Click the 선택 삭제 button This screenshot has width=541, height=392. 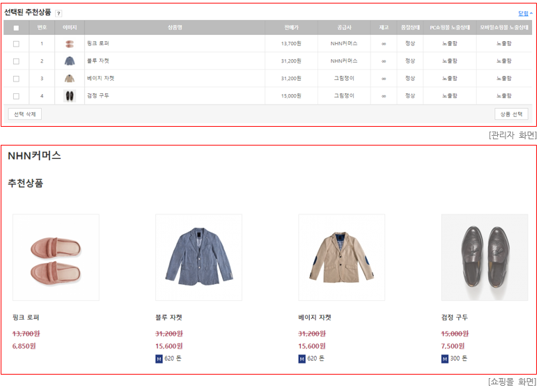[25, 114]
